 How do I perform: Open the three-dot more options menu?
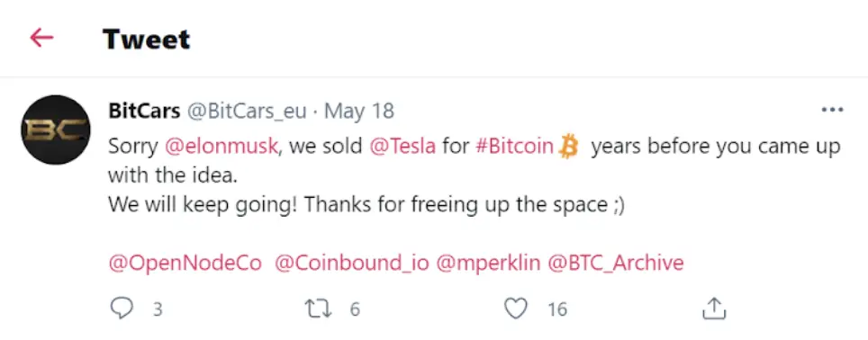pyautogui.click(x=832, y=111)
